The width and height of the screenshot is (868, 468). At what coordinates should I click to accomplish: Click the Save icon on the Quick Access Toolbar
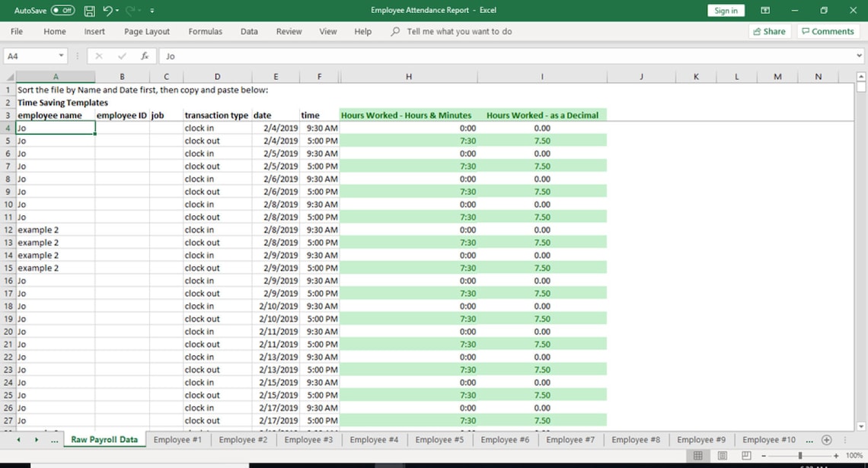tap(89, 11)
